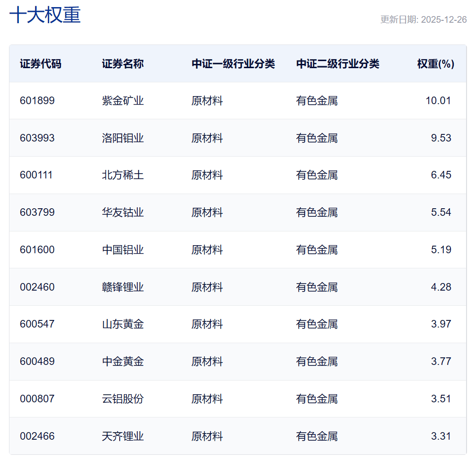Click the 中金黄金 table row

coord(238,361)
